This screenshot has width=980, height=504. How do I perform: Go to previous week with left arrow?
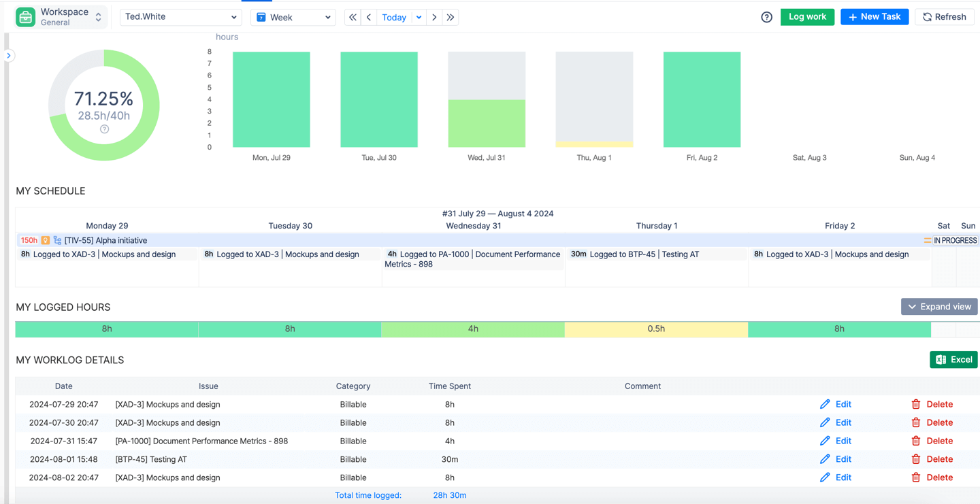[x=369, y=17]
